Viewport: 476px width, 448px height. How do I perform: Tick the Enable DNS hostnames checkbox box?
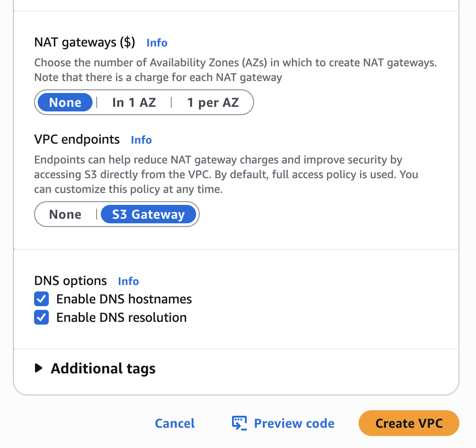click(x=41, y=299)
